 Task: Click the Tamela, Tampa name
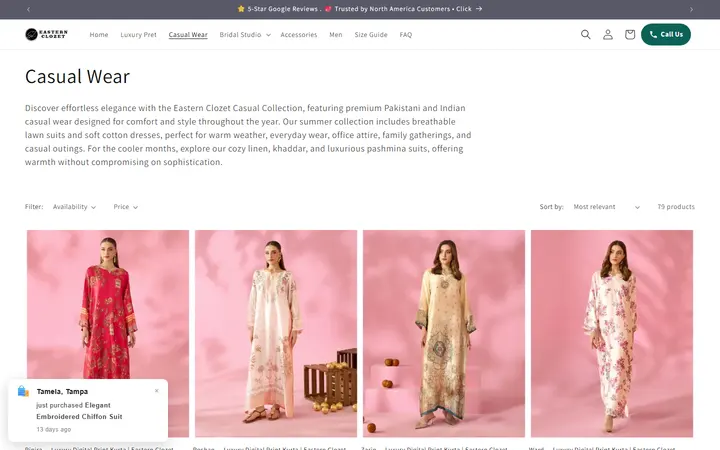tap(62, 392)
